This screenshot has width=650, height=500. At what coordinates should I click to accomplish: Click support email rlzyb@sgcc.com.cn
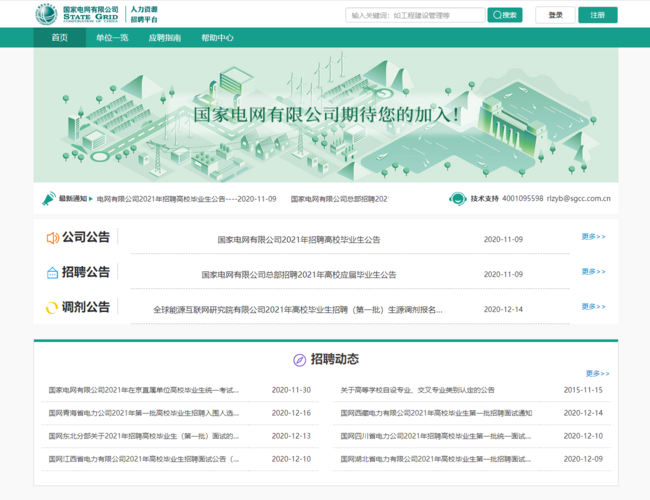point(579,199)
